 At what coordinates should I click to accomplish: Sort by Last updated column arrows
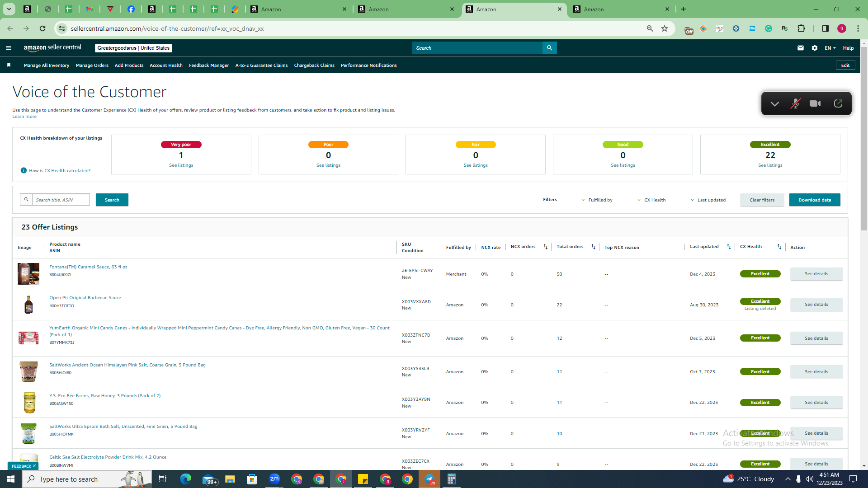pyautogui.click(x=728, y=247)
